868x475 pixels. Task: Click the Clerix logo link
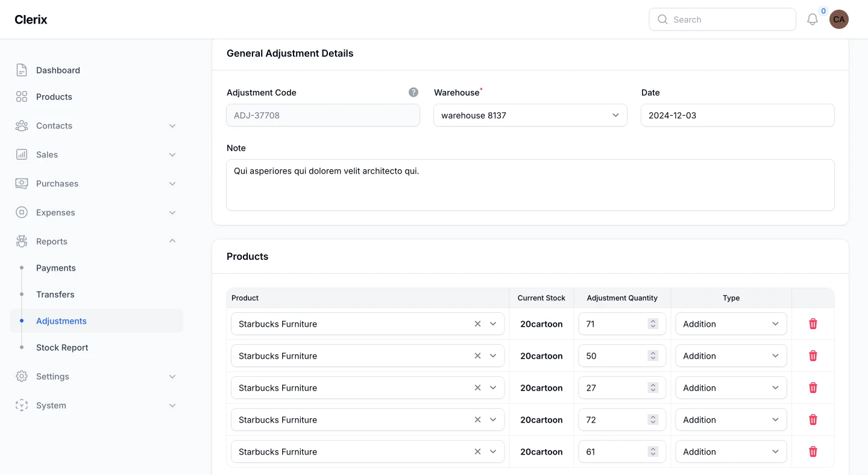tap(31, 19)
